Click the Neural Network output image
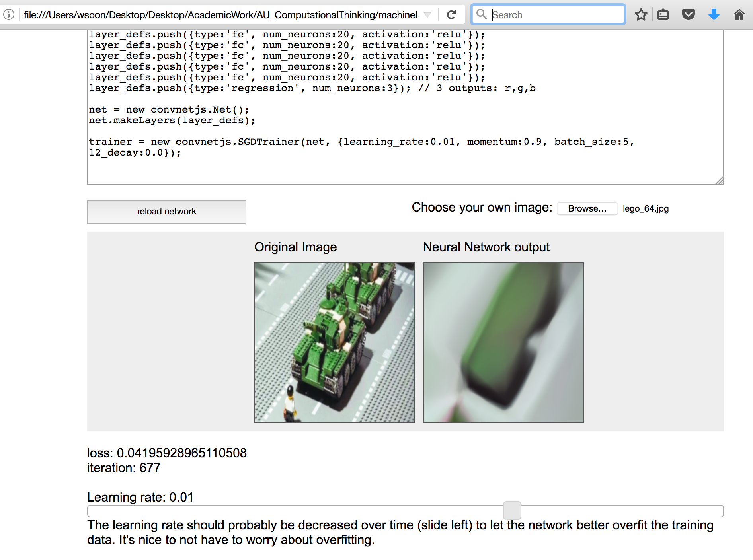The image size is (753, 560). tap(503, 342)
